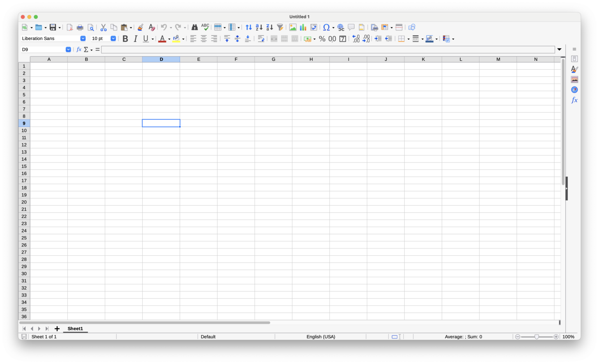Format selected cell as percent

click(x=322, y=39)
